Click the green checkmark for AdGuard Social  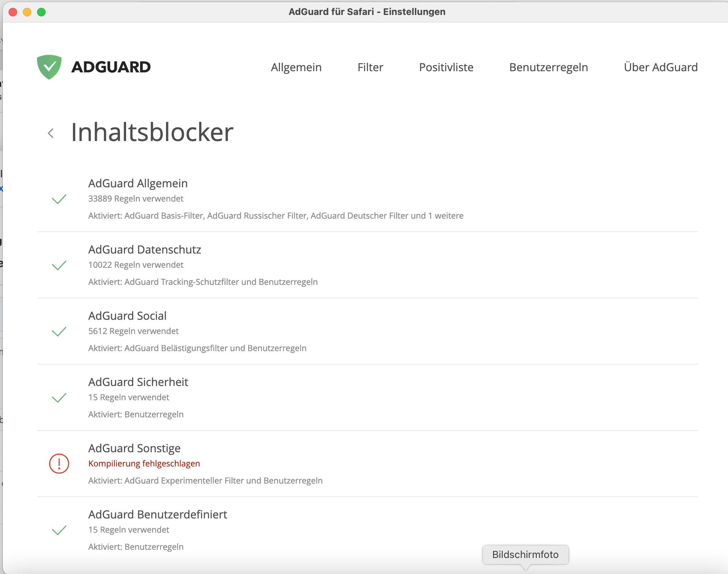tap(59, 332)
